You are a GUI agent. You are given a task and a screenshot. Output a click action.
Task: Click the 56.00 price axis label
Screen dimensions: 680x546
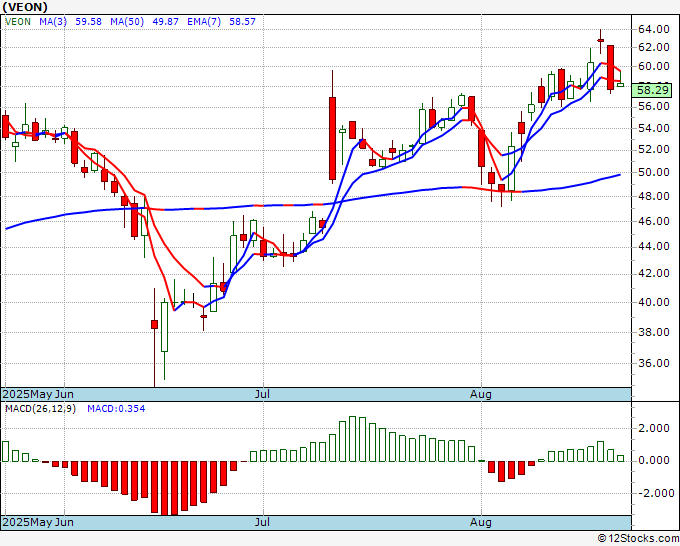click(654, 106)
